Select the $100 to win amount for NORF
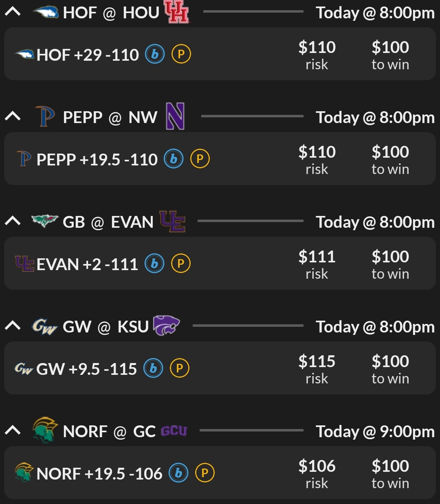The height and width of the screenshot is (504, 440). [390, 473]
